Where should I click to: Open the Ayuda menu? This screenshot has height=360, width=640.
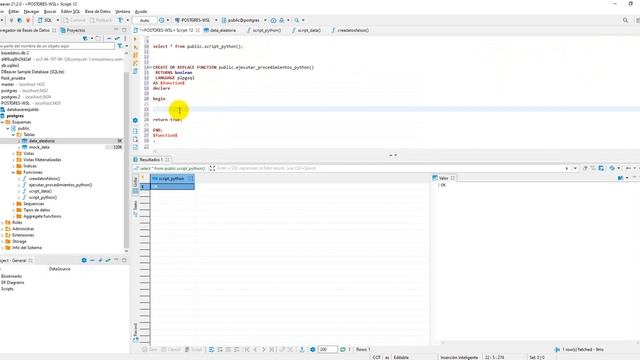pyautogui.click(x=141, y=11)
